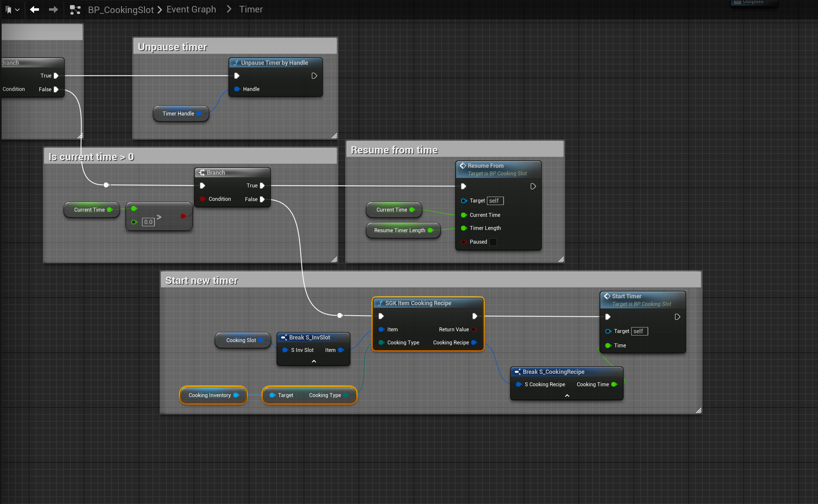Collapse the Break S_CookingRecipe node pins
This screenshot has width=818, height=504.
567,396
